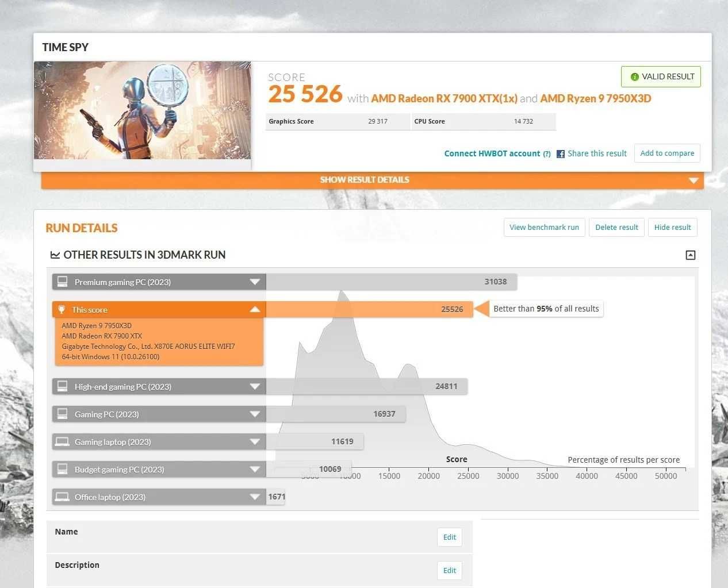Screen dimensions: 728x588
Task: Edit the Name field
Action: 450,537
